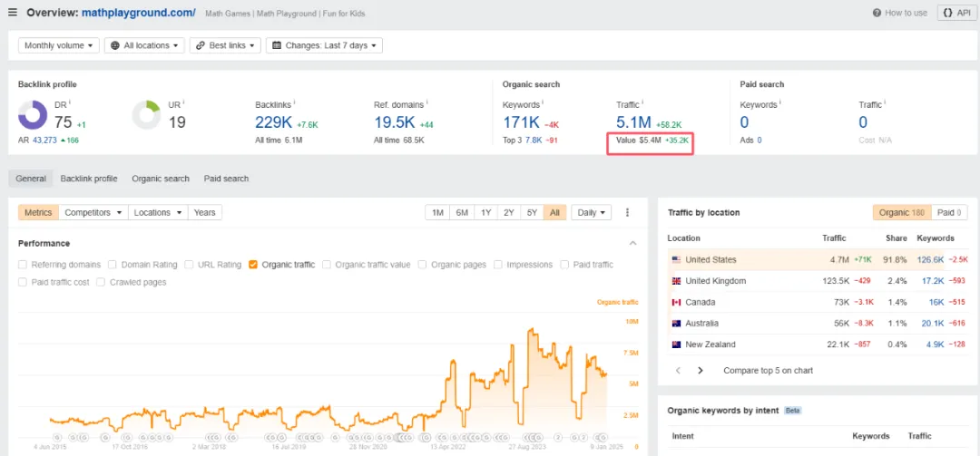Click the Australia flag icon
This screenshot has height=456, width=980.
[676, 324]
